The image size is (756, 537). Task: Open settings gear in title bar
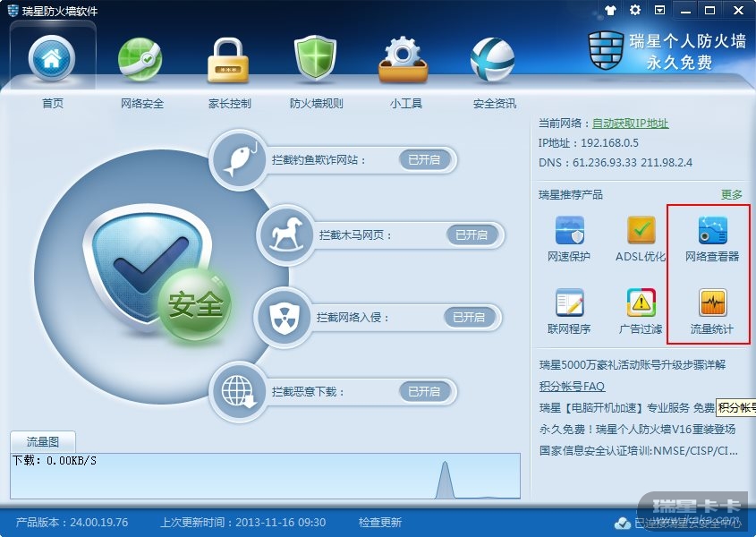635,10
